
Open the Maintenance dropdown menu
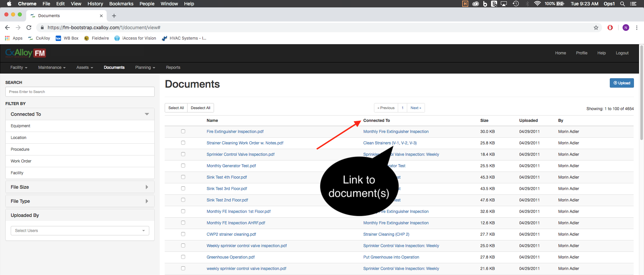click(52, 67)
